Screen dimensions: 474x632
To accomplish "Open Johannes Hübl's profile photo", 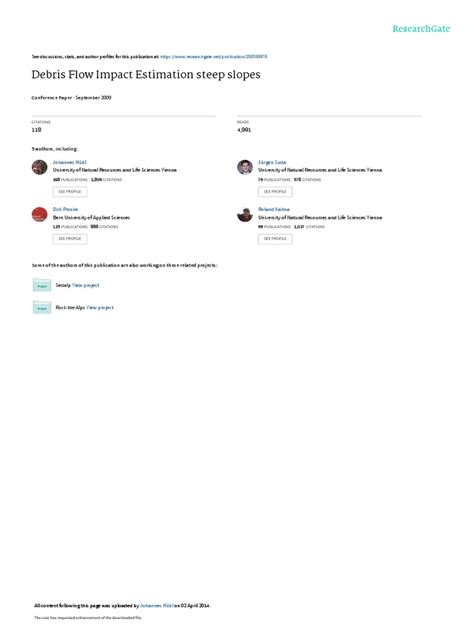I will pos(40,167).
